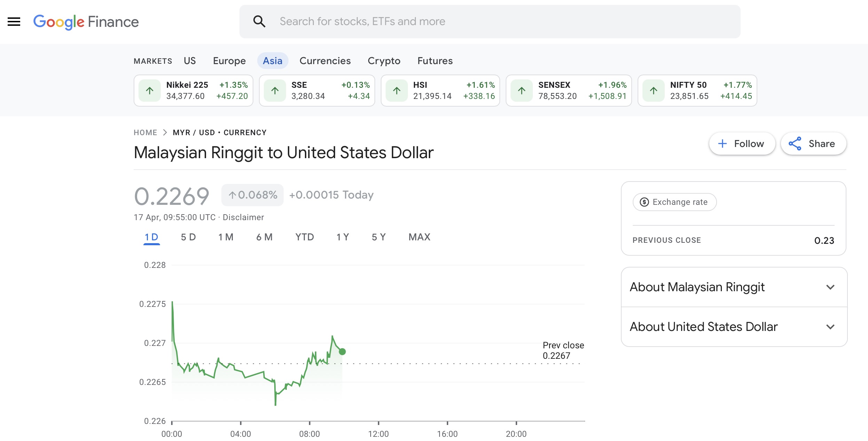Open the Disclaimer link
The width and height of the screenshot is (868, 441).
point(243,217)
